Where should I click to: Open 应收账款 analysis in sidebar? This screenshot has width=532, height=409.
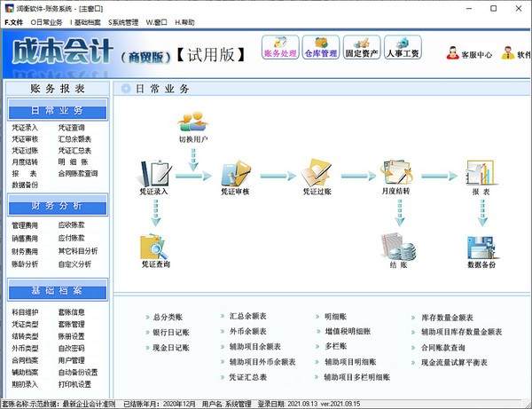coord(72,224)
